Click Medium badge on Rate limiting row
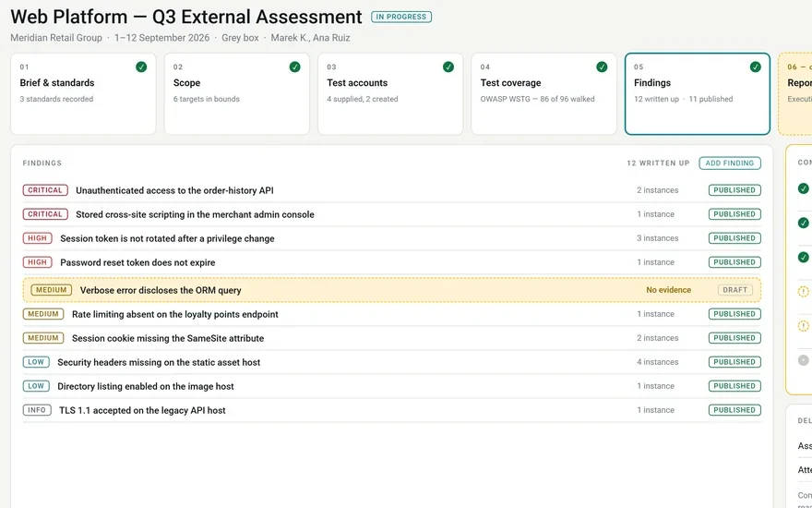 click(43, 314)
